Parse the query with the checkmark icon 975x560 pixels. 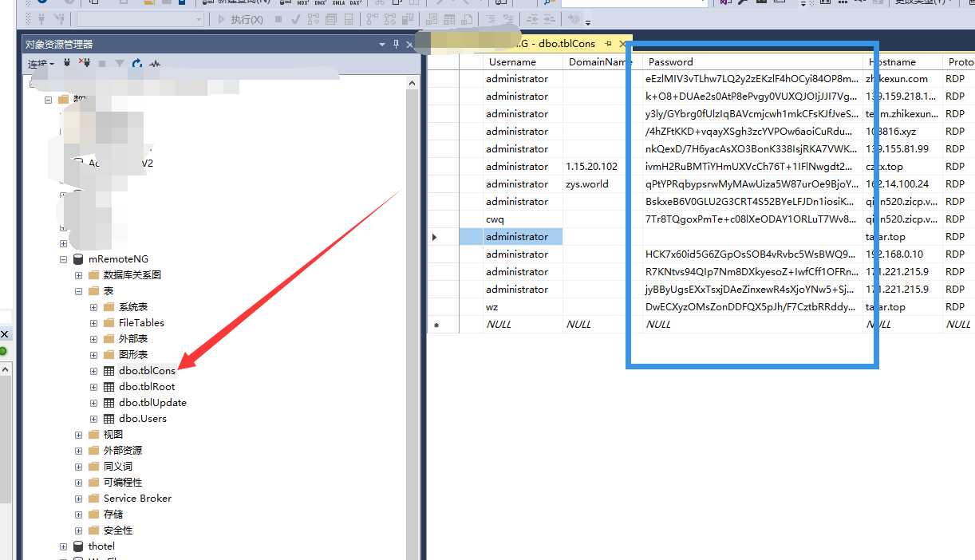click(294, 19)
